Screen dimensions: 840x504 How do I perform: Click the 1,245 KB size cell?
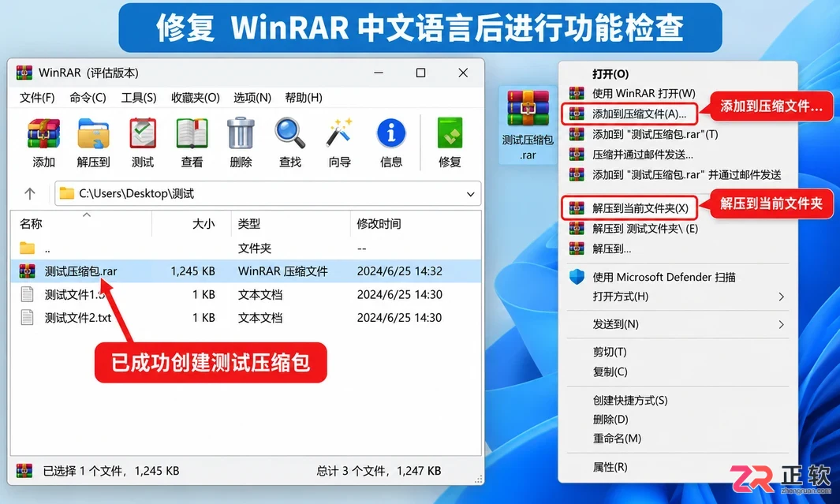tap(193, 271)
